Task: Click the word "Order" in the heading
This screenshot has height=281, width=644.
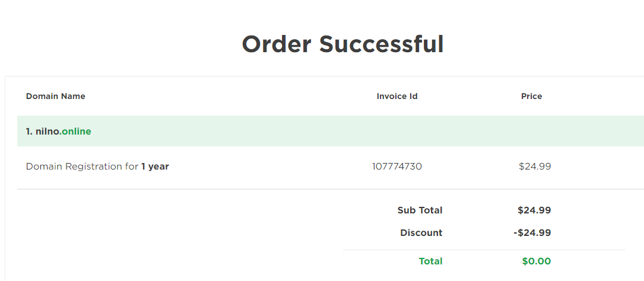Action: tap(277, 44)
